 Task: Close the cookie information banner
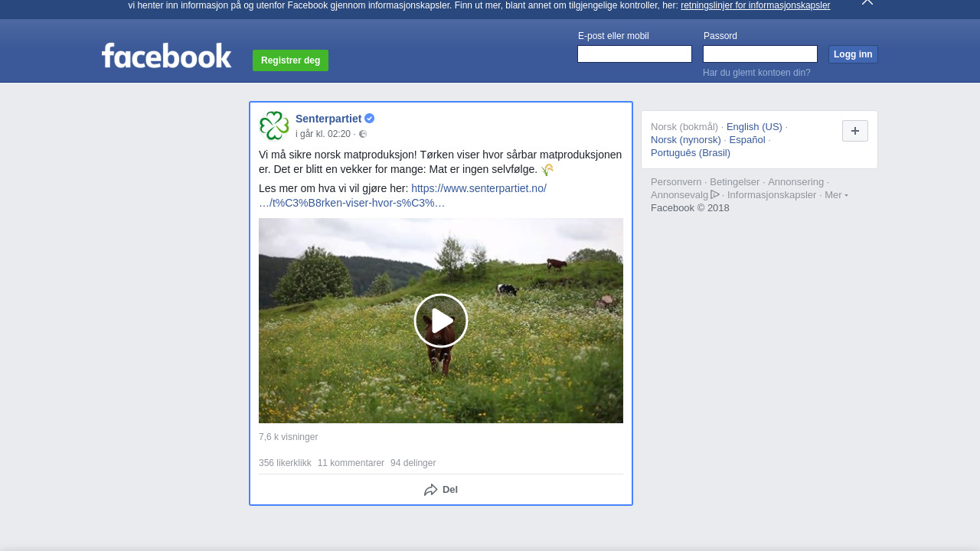pos(867,2)
